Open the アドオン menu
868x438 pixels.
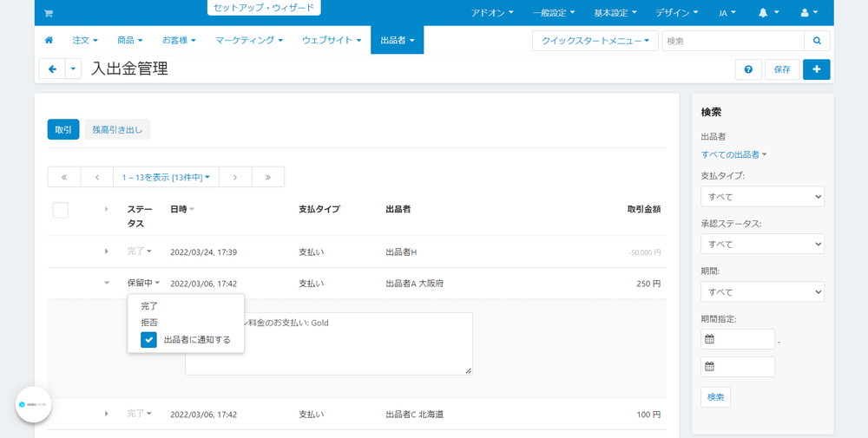[492, 13]
